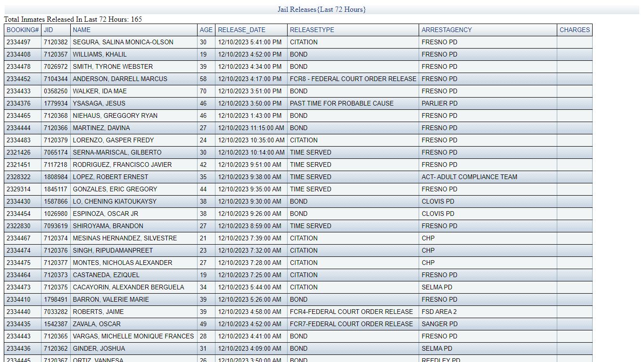Sort by NAME column header
644x362 pixels.
(82, 30)
